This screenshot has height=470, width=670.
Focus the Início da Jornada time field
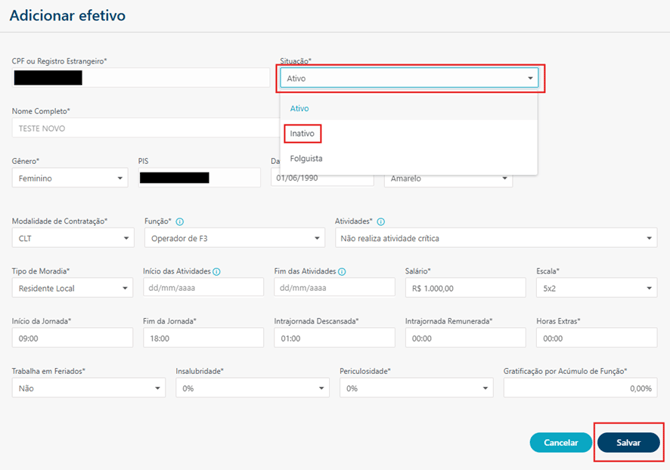[72, 338]
